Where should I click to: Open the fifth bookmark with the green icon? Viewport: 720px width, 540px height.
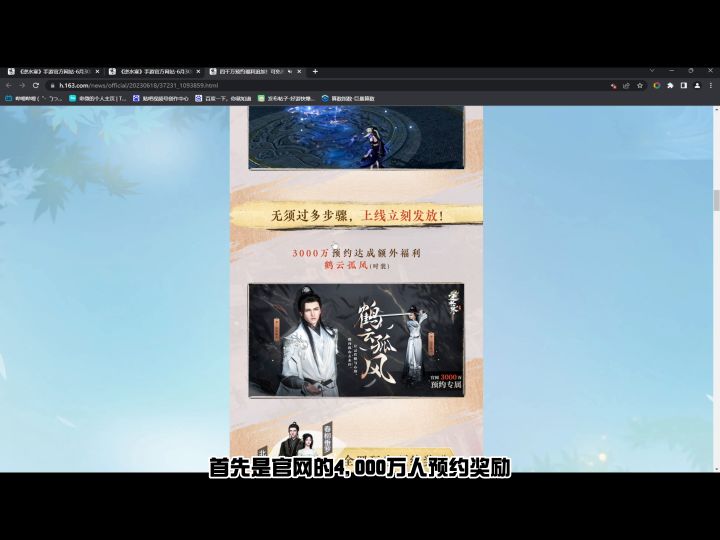tap(286, 98)
